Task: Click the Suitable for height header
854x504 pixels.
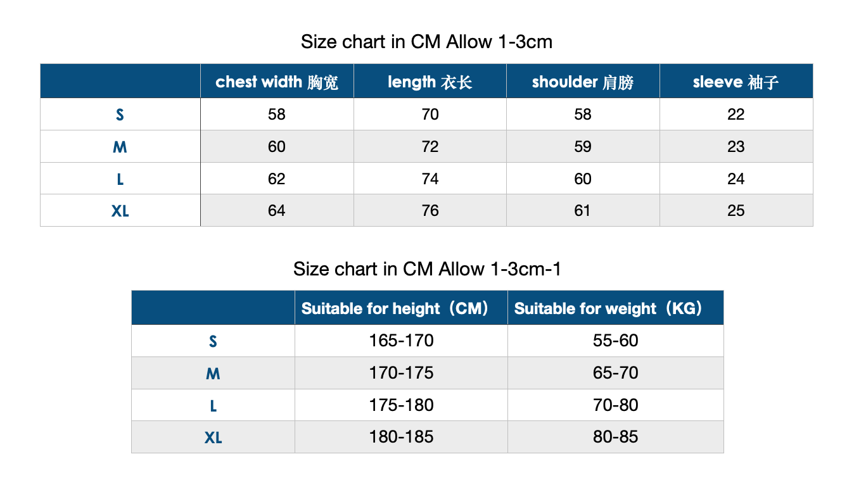Action: [401, 308]
